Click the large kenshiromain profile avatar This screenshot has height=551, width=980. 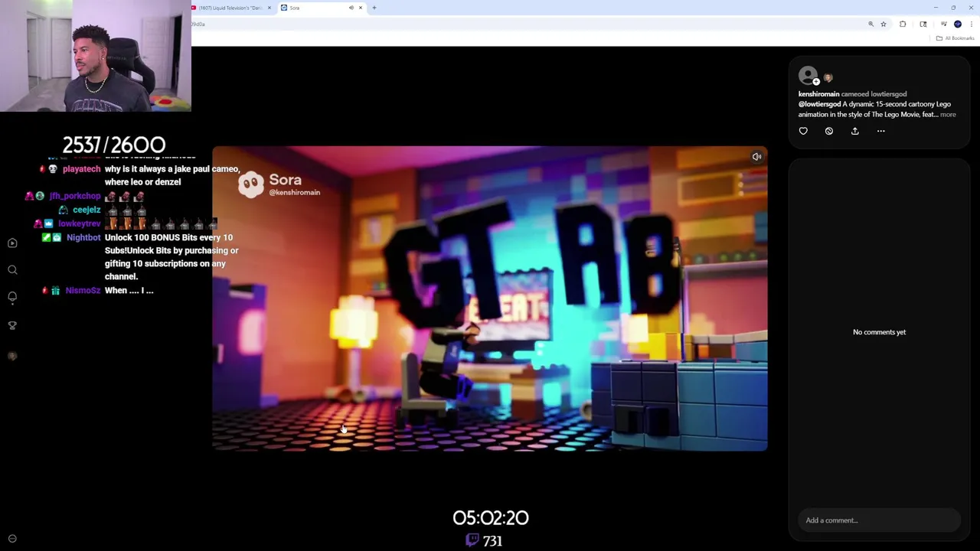pyautogui.click(x=807, y=75)
